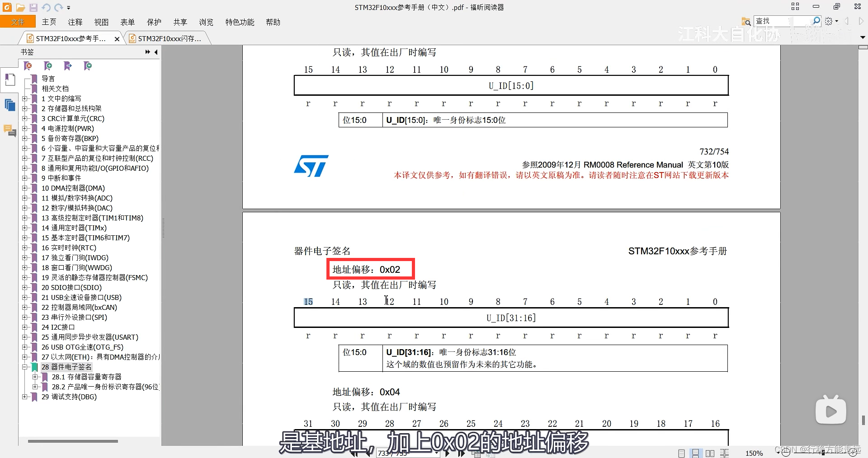Screen dimensions: 868x458
Task: Click the delete bookmark icon
Action: point(28,66)
